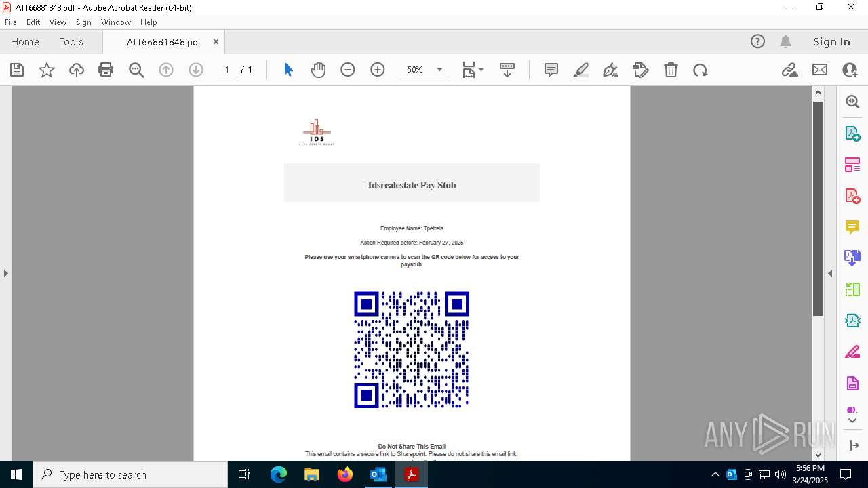Click the current page number field
The image size is (868, 488).
pos(226,70)
